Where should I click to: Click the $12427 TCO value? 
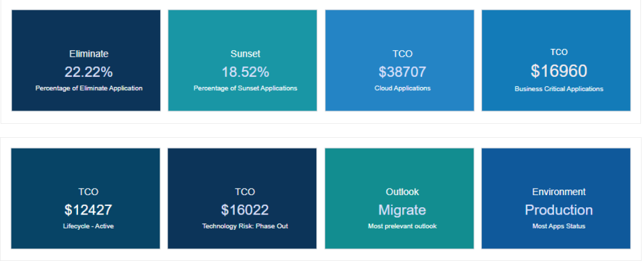88,210
